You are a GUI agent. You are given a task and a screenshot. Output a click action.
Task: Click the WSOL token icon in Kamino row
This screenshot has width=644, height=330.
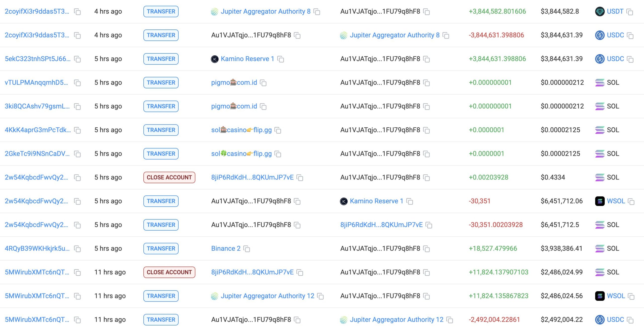[x=600, y=201]
